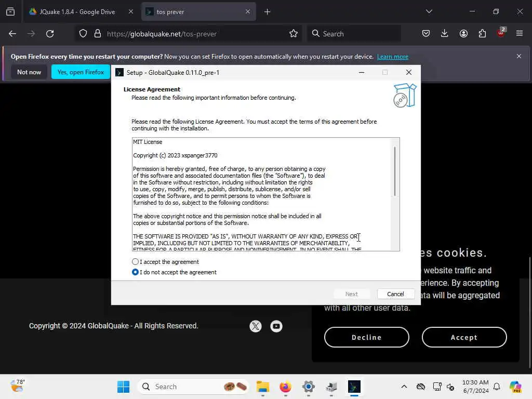Click the GlobalQuake Setup title bar icon
532x399 pixels.
tap(119, 72)
